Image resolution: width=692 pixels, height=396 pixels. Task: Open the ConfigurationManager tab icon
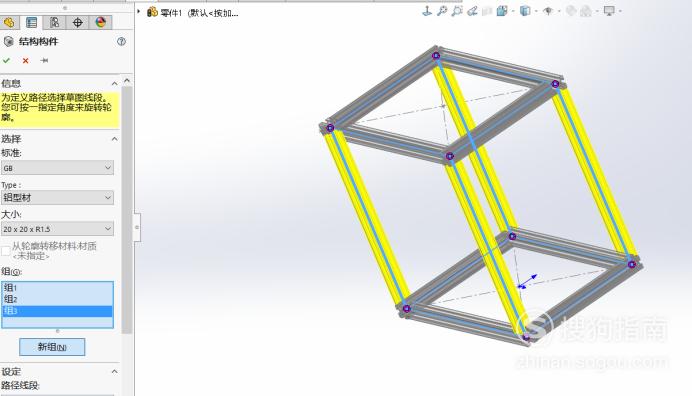[x=54, y=22]
